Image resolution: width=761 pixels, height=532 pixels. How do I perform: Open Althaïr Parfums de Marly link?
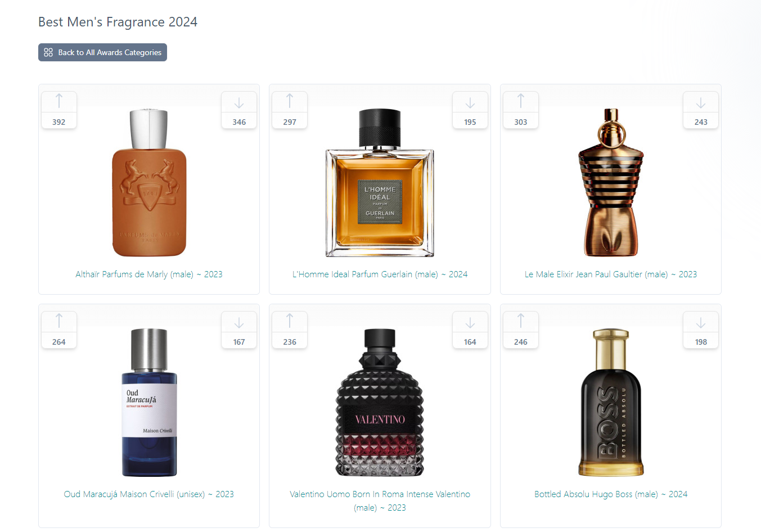pos(149,274)
